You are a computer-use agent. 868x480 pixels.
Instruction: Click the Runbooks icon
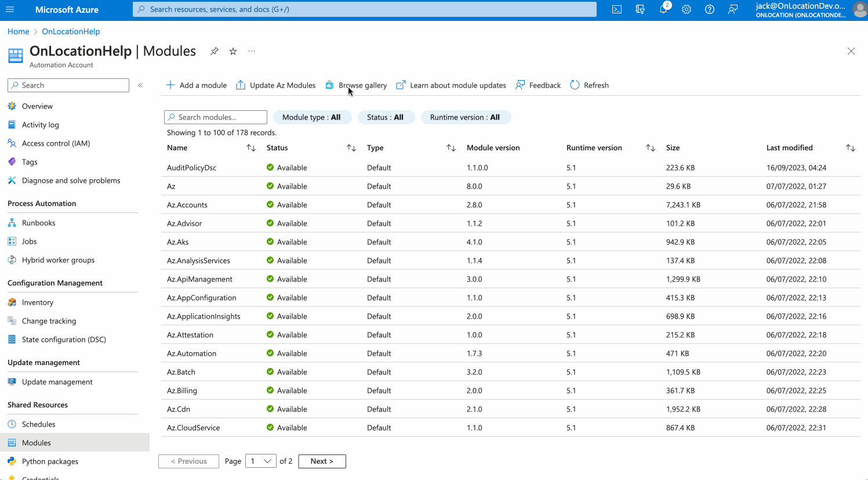(12, 223)
